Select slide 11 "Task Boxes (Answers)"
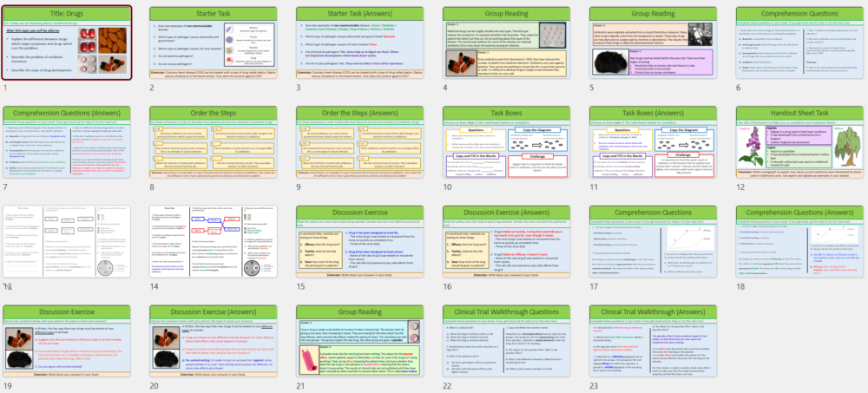This screenshot has height=393, width=868. [654, 142]
